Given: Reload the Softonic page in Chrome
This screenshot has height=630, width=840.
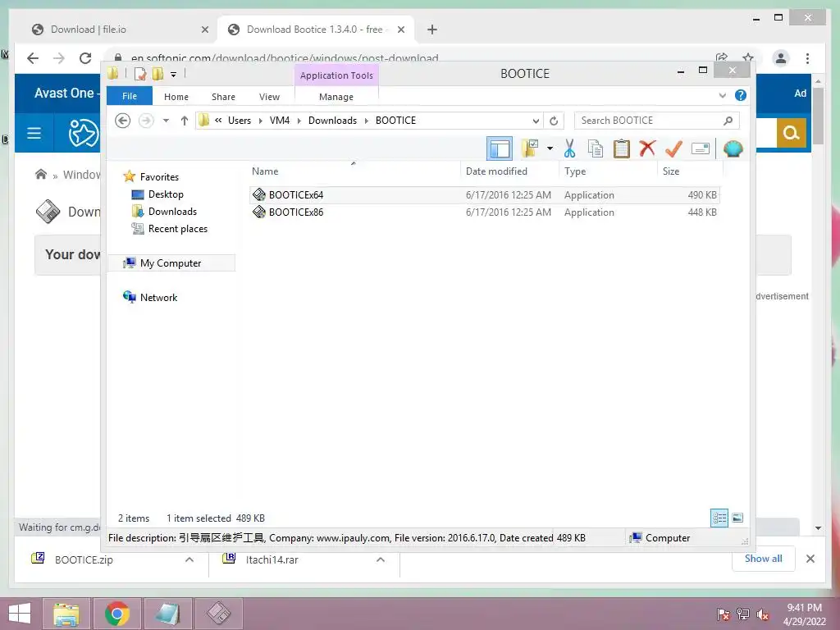Looking at the screenshot, I should (x=85, y=58).
